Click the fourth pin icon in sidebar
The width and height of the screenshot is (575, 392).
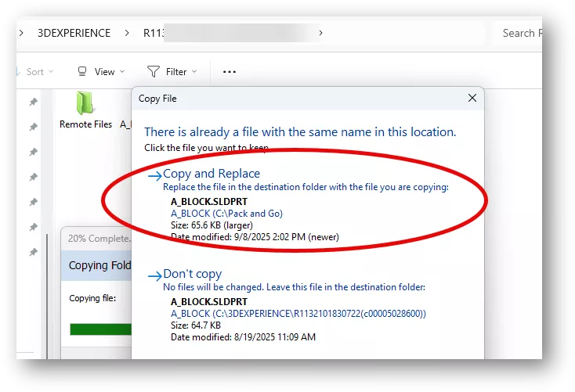(x=34, y=177)
